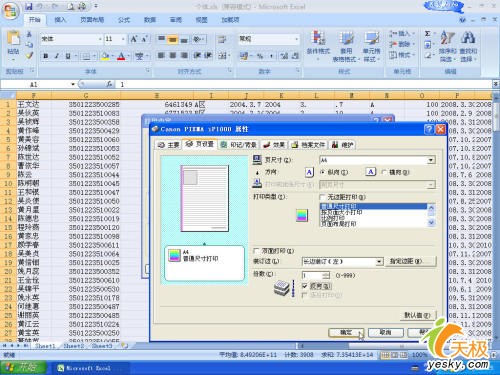500x375 pixels.
Task: Click the landscape orientation A icon in dialog
Action: tap(370, 172)
